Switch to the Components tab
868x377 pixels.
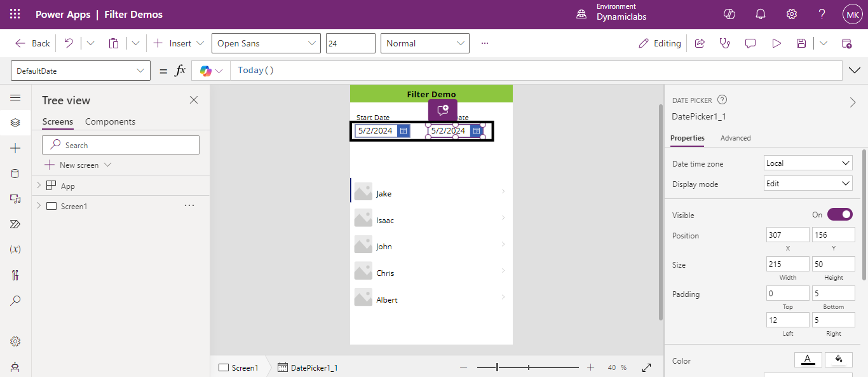click(x=110, y=121)
